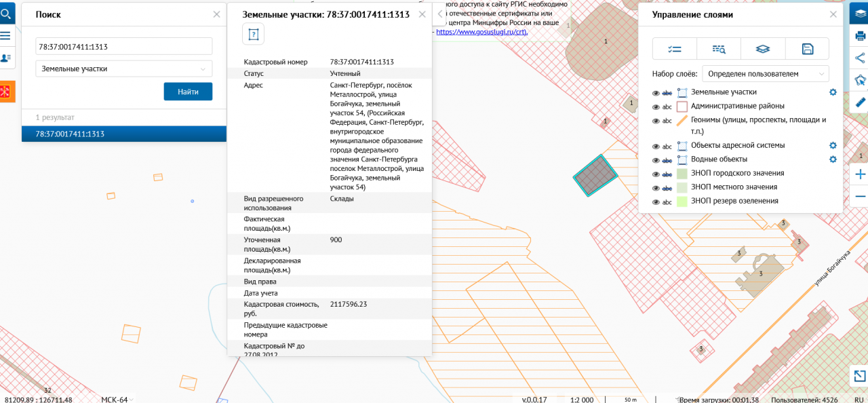Image resolution: width=868 pixels, height=403 pixels.
Task: Open the layer search icon in layer toolbar
Action: tap(719, 49)
